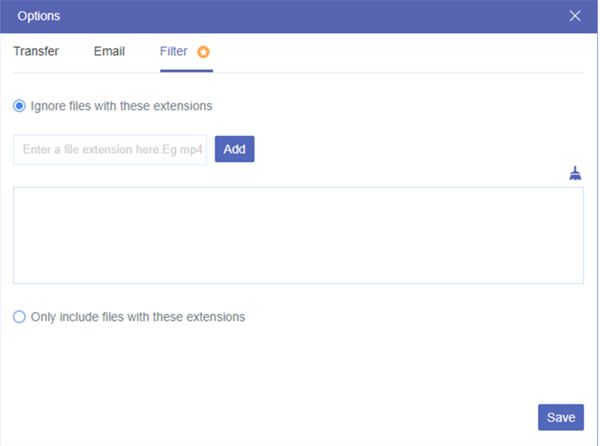
Task: Focus the file extension input field
Action: pos(110,150)
